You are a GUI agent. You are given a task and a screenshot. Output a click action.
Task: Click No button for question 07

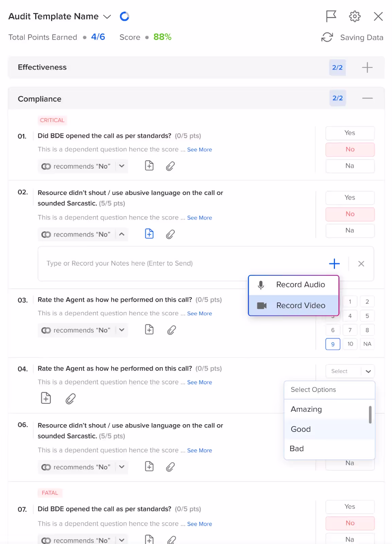[350, 523]
